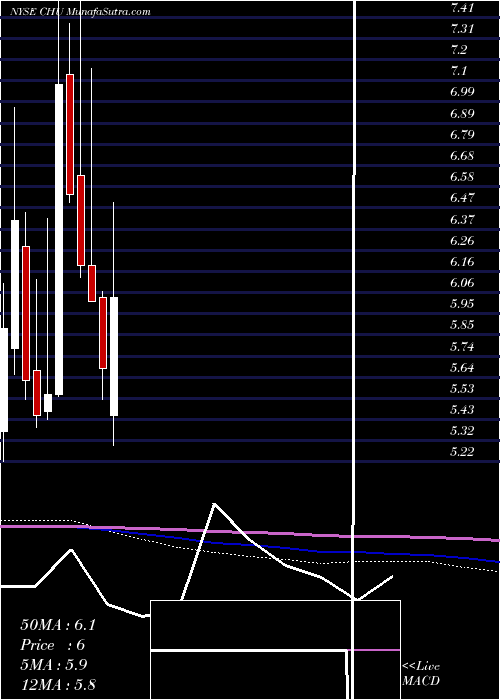Select the 6.26 price label
Viewport: 500px width, 700px height.
[x=462, y=241]
